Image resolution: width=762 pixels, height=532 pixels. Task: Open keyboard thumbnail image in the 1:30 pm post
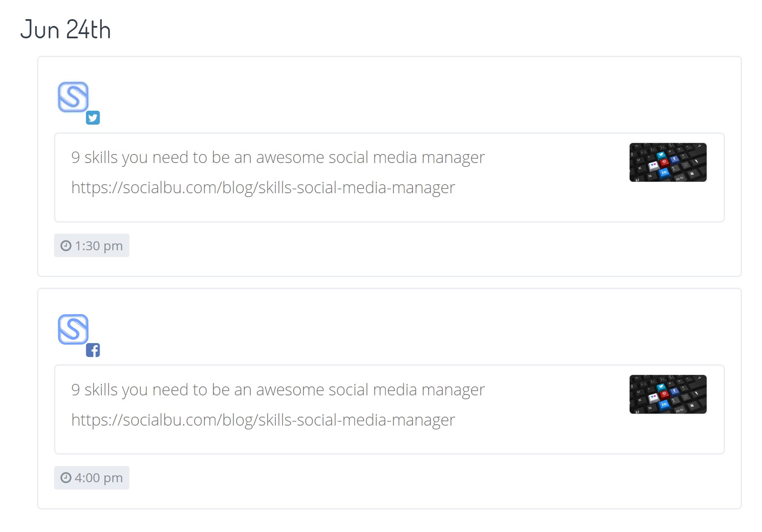tap(668, 162)
